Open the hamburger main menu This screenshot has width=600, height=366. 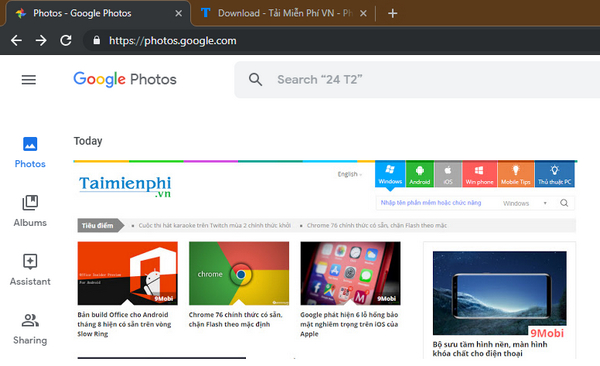coord(29,80)
